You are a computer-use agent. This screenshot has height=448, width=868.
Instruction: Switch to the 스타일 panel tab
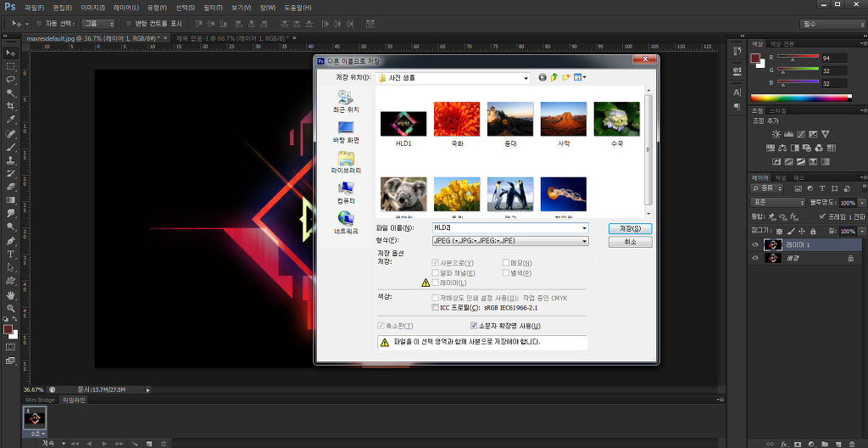tap(777, 110)
